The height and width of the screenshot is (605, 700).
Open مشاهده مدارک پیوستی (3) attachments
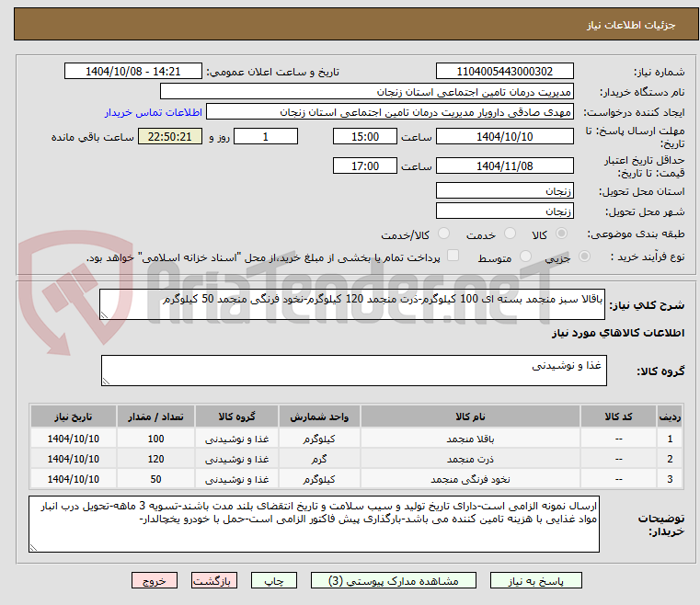pos(394,581)
